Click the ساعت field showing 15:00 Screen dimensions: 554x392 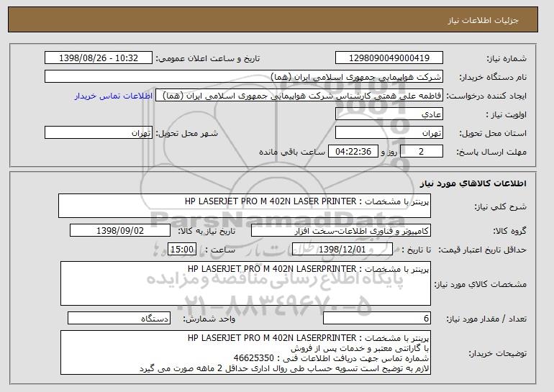click(x=182, y=250)
